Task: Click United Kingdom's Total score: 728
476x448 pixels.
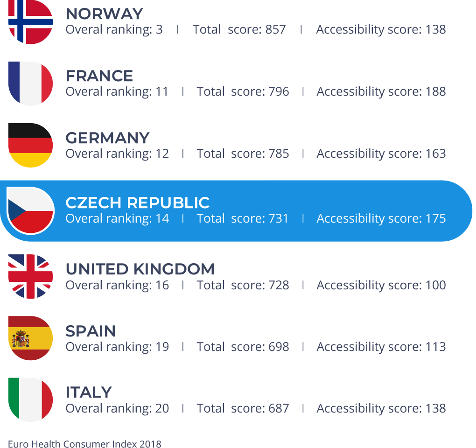Action: [x=243, y=285]
